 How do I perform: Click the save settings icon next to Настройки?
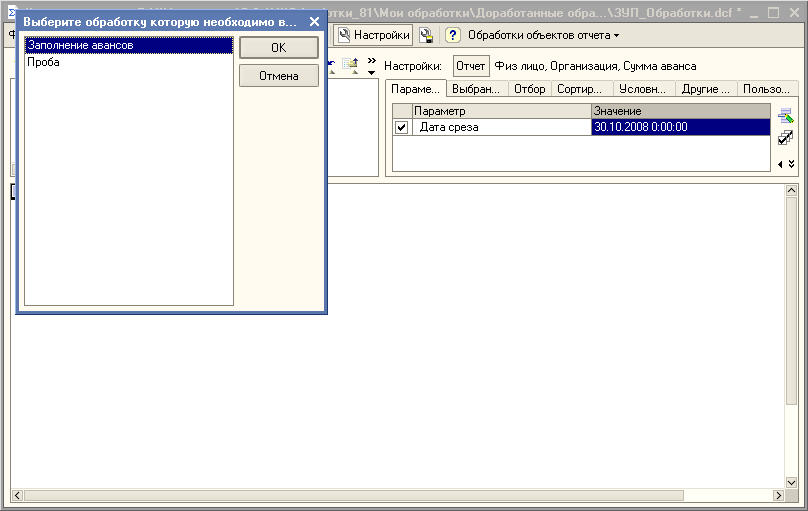point(426,35)
